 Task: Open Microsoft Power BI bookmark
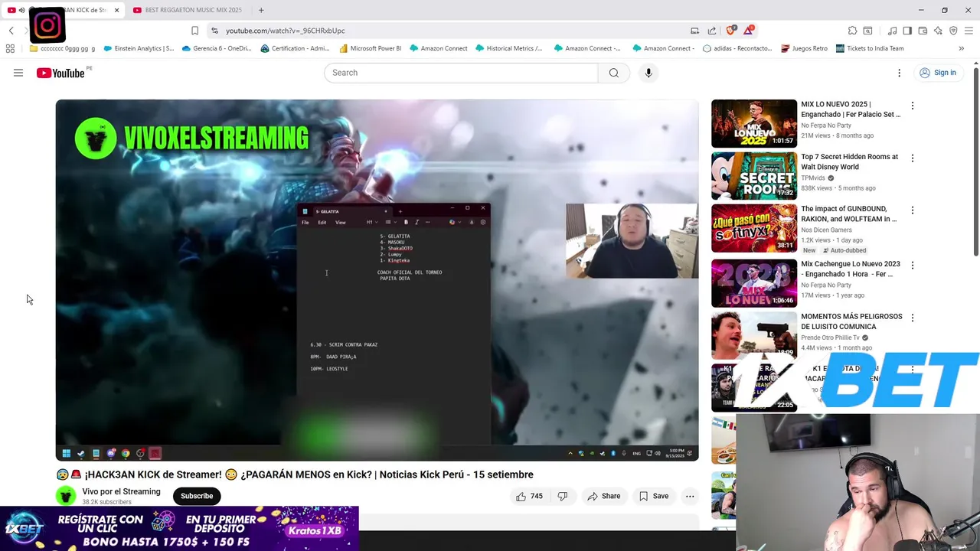[370, 48]
